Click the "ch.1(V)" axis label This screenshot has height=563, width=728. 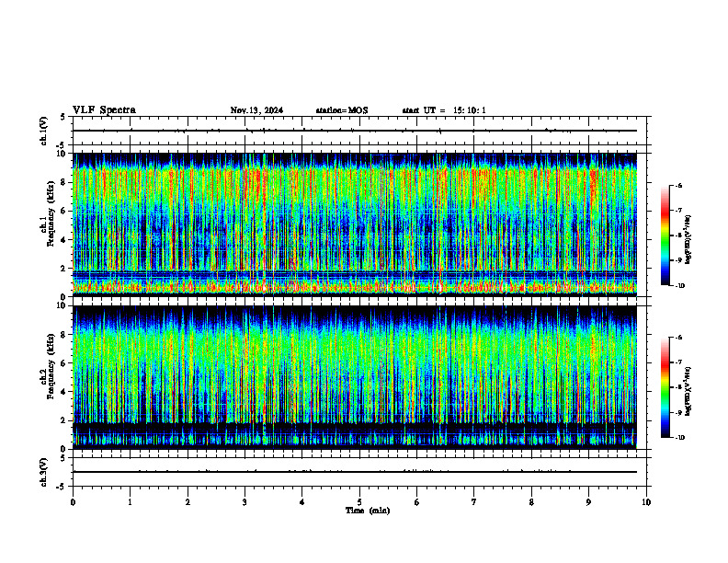tap(43, 131)
